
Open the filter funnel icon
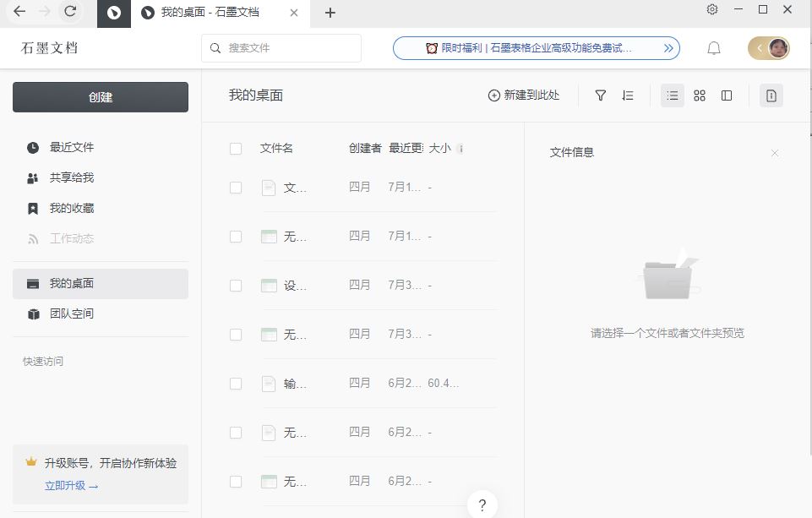pyautogui.click(x=600, y=95)
